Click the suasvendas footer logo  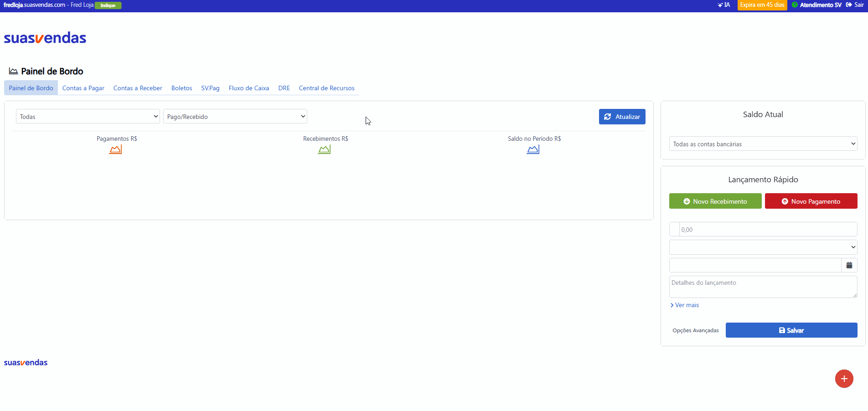(26, 363)
